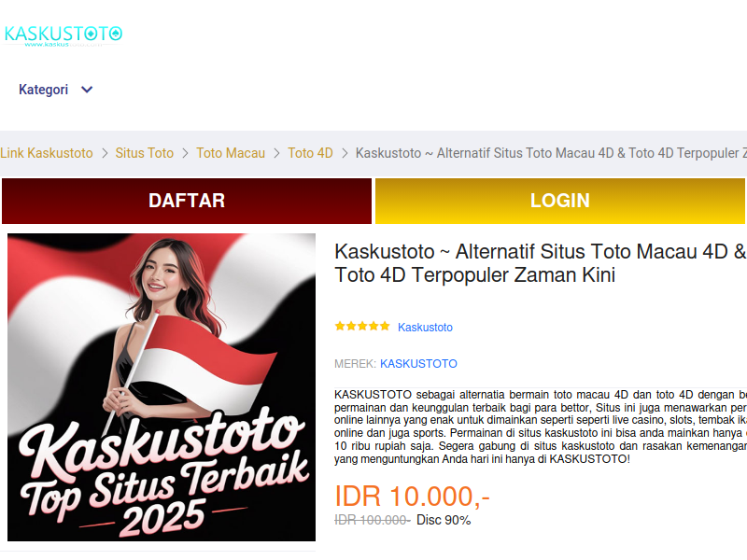Viewport: 747px width, 560px height.
Task: Select the Toto 4D breadcrumb
Action: [310, 153]
